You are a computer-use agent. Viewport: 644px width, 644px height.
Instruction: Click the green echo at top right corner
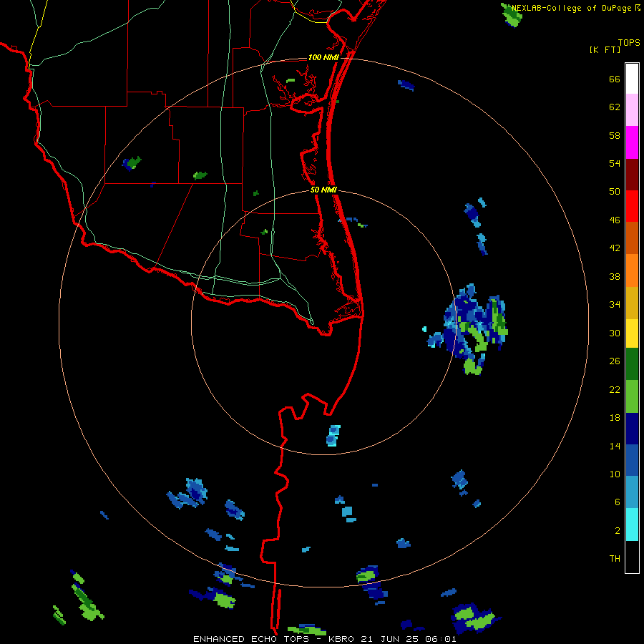[x=512, y=15]
